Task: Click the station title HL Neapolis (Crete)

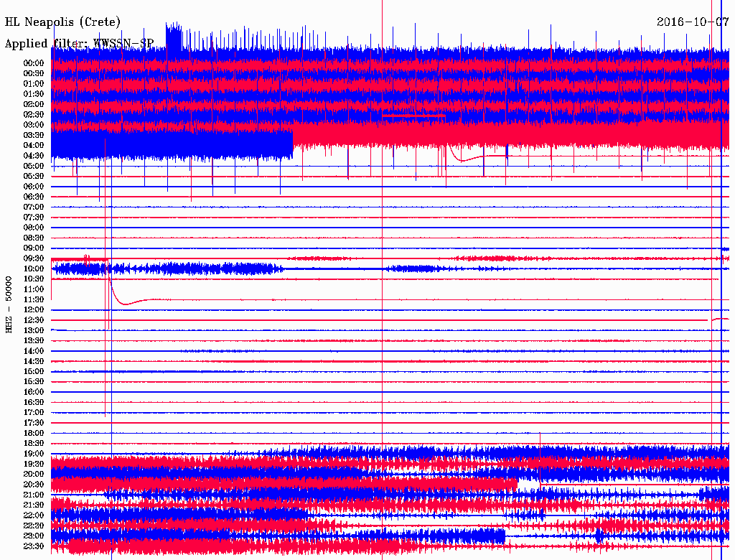Action: [x=63, y=22]
